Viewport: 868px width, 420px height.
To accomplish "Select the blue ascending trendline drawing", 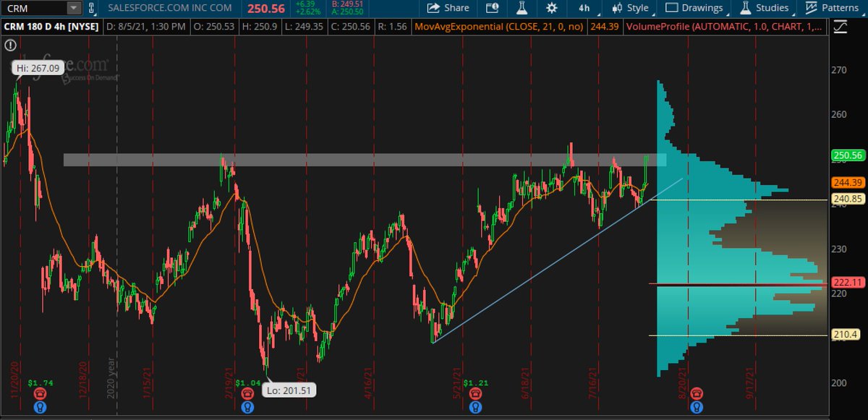I will click(x=558, y=260).
